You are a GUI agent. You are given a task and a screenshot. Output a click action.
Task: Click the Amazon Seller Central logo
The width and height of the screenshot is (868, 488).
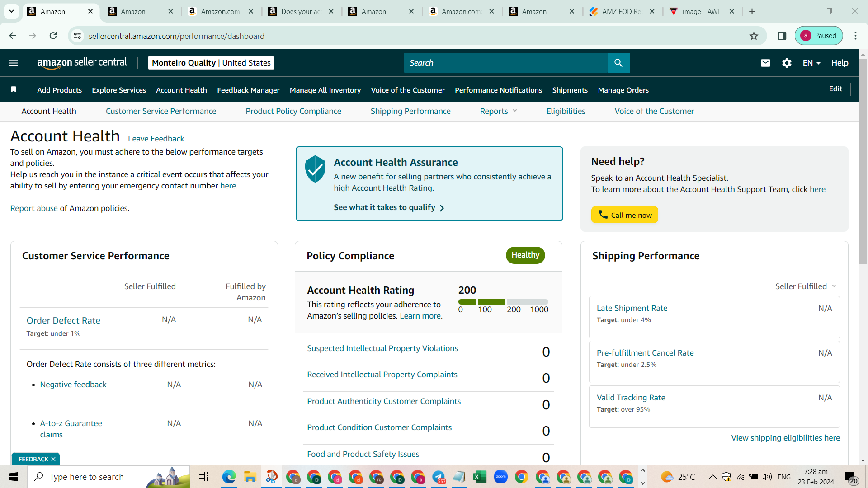tap(82, 63)
